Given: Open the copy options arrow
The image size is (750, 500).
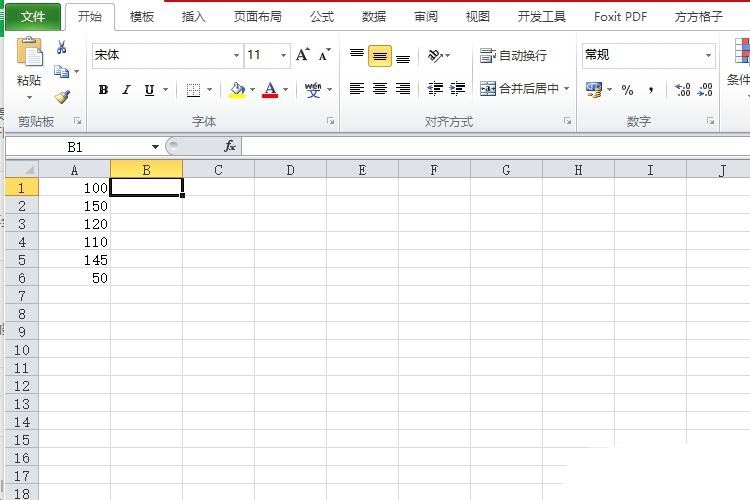Looking at the screenshot, I should point(76,72).
